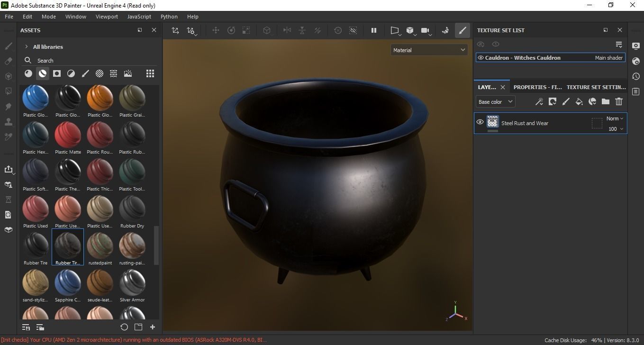Open the layer opacity 100 dropdown

pos(616,129)
